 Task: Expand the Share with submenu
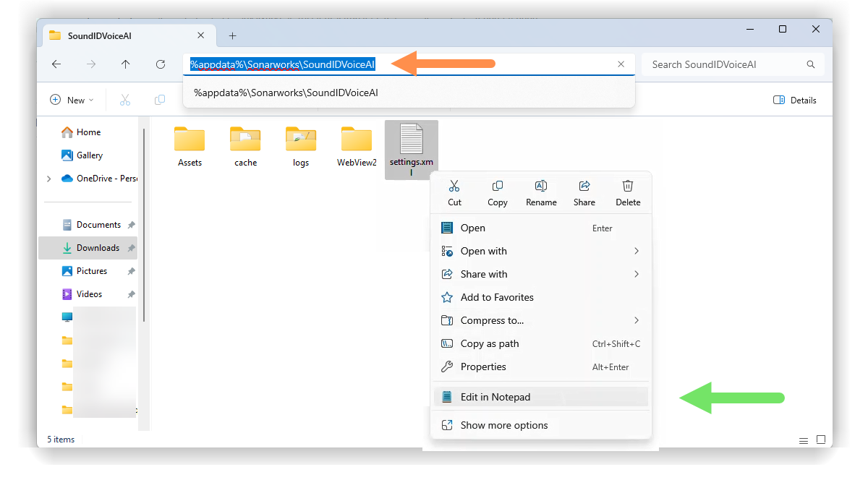pos(540,274)
